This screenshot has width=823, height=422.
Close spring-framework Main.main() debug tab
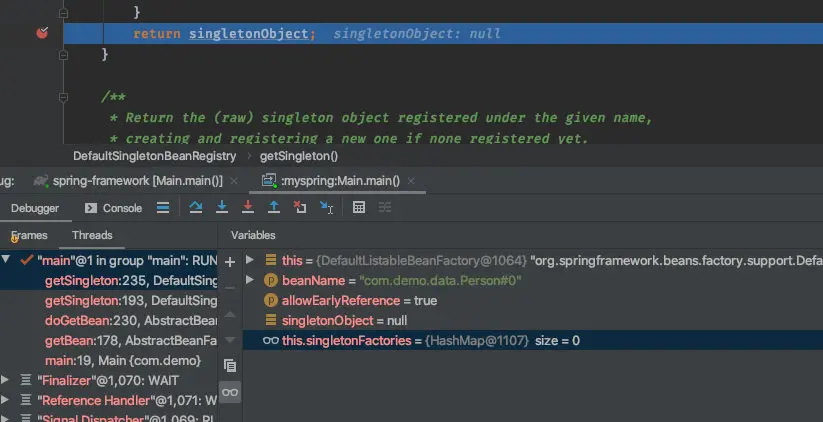(x=234, y=181)
